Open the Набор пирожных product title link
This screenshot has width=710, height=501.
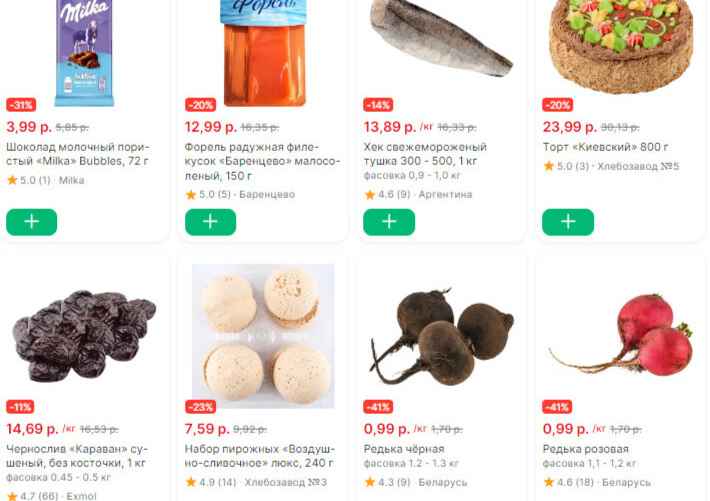coord(259,456)
